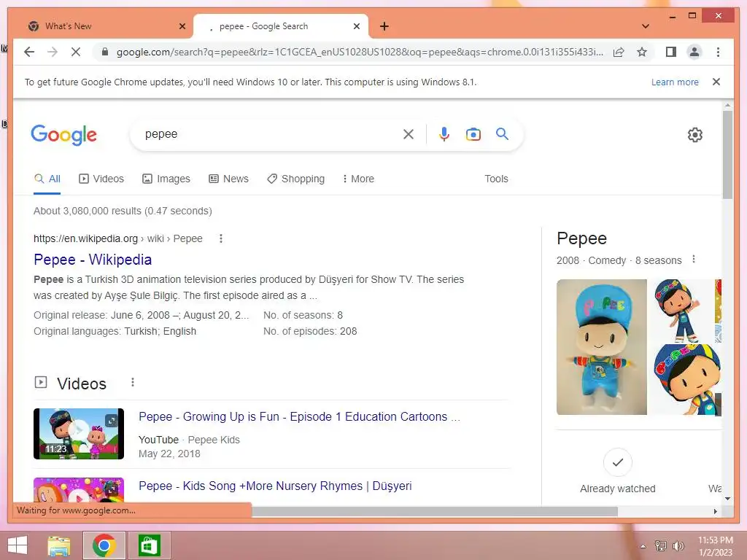
Task: Bookmark this page with the star icon
Action: tap(642, 52)
